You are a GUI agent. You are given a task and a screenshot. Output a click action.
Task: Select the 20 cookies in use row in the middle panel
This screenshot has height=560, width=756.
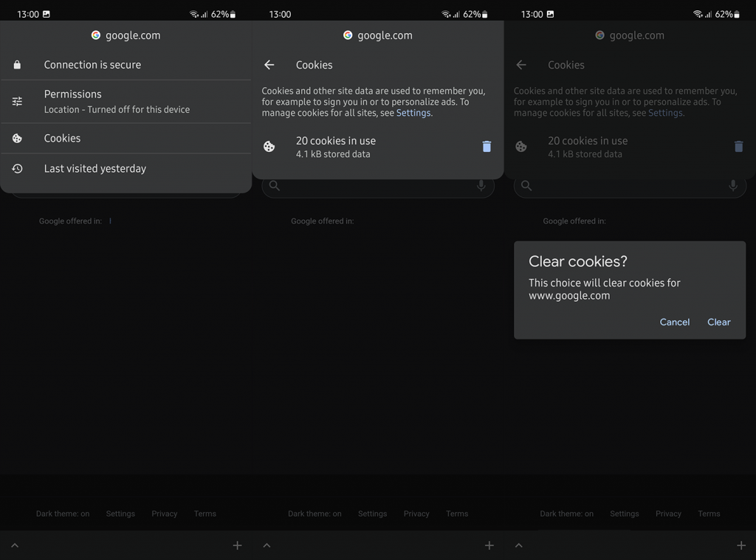coord(377,147)
